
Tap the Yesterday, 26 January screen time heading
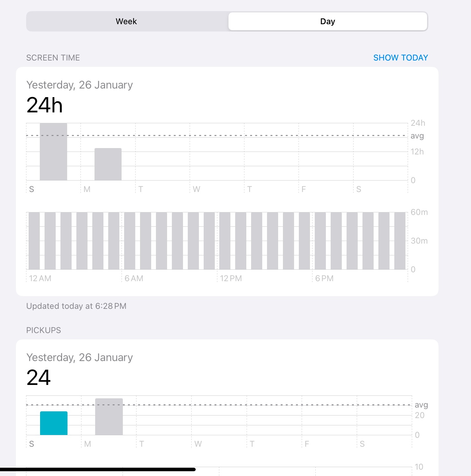(80, 85)
